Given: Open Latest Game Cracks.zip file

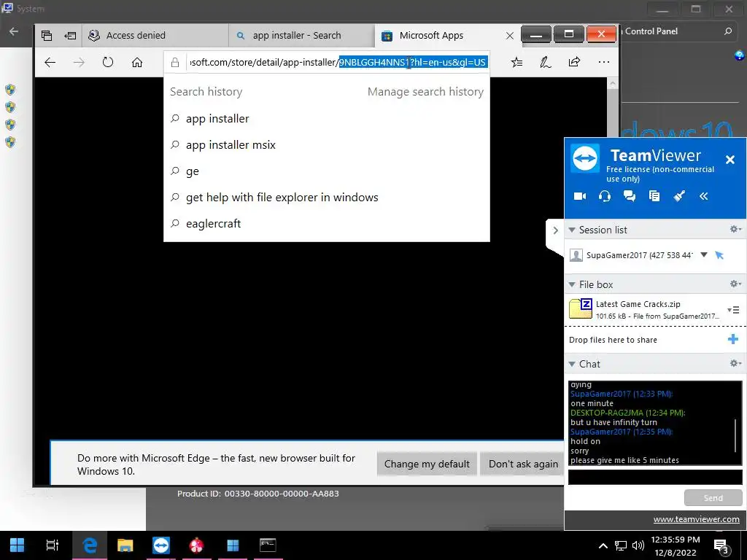Looking at the screenshot, I should pos(643,309).
